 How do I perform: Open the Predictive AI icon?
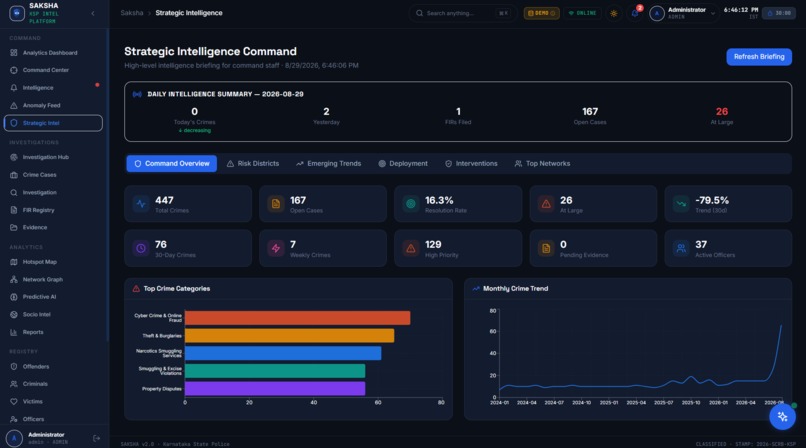click(14, 297)
